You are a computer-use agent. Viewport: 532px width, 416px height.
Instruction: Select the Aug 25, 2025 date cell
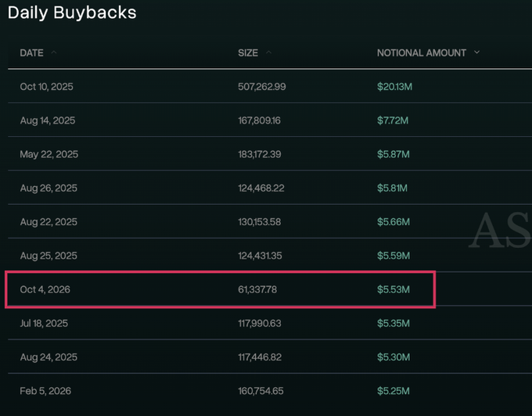point(49,256)
